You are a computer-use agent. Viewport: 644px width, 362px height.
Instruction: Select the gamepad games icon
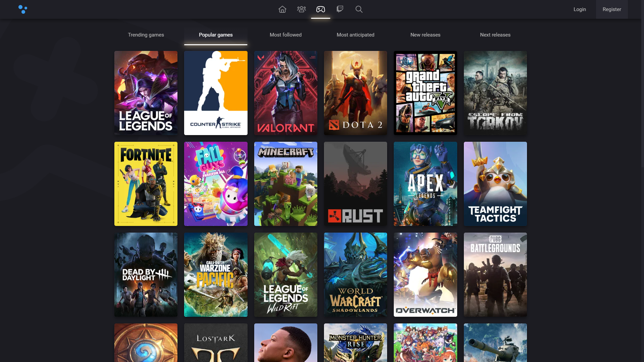321,9
